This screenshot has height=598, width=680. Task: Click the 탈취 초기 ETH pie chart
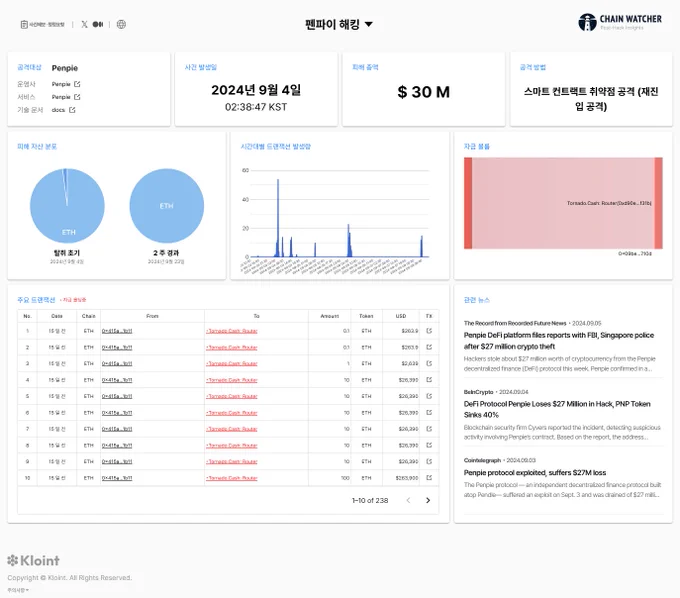[67, 206]
